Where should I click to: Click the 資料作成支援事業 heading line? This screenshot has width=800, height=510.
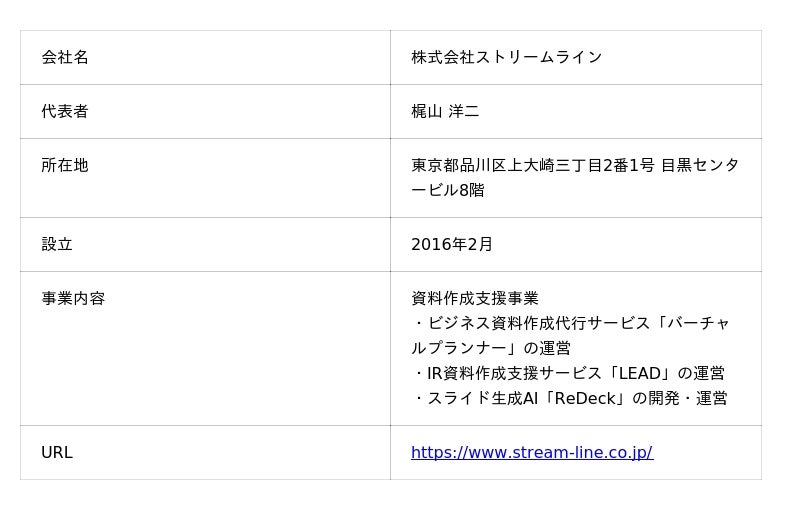coord(475,298)
